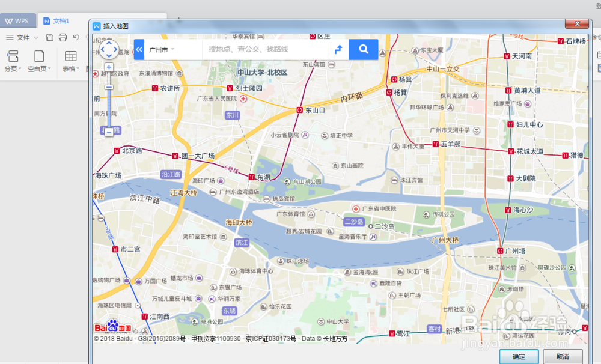Click the 妇儿中心 metro station marker
601x364 pixels.
pos(510,124)
